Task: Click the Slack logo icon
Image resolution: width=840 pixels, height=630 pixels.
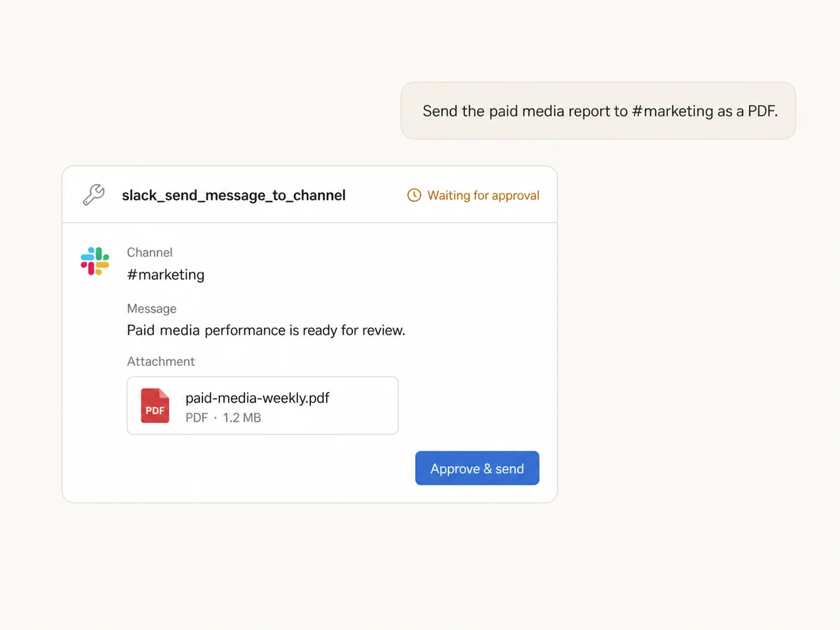Action: click(95, 261)
